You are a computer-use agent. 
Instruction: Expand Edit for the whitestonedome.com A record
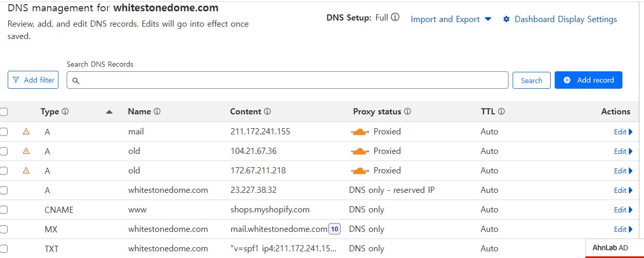pyautogui.click(x=623, y=190)
